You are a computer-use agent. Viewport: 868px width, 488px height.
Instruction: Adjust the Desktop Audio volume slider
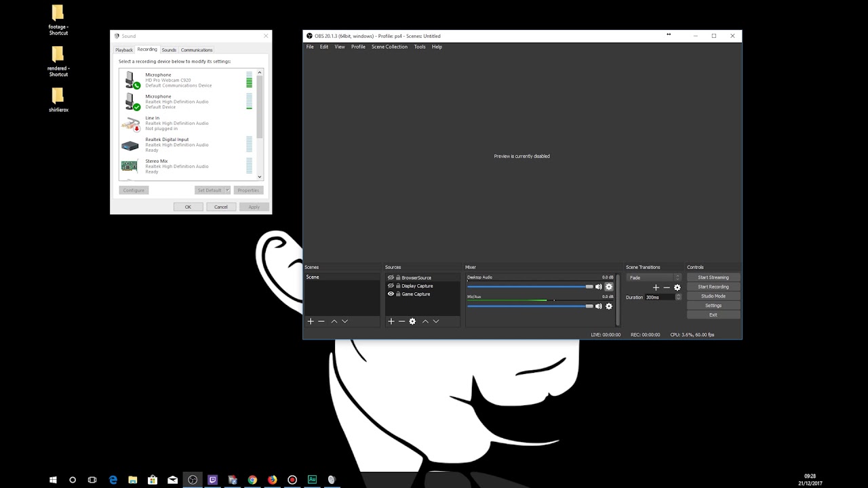[x=530, y=287]
